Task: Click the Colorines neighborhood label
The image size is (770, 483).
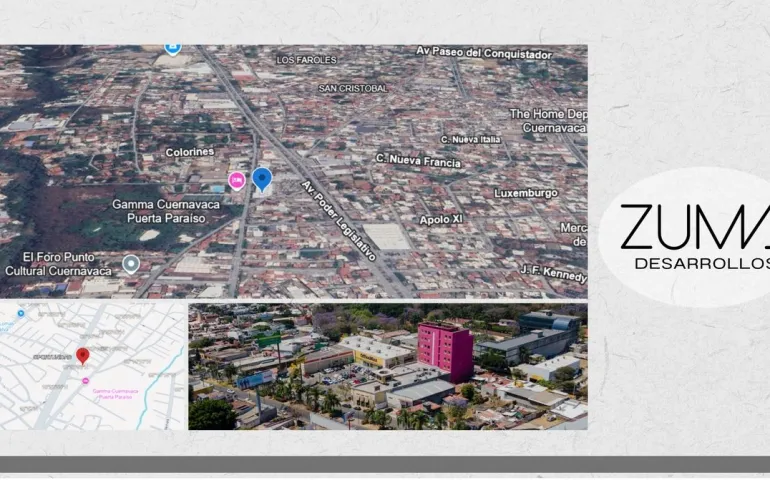Action: point(190,152)
